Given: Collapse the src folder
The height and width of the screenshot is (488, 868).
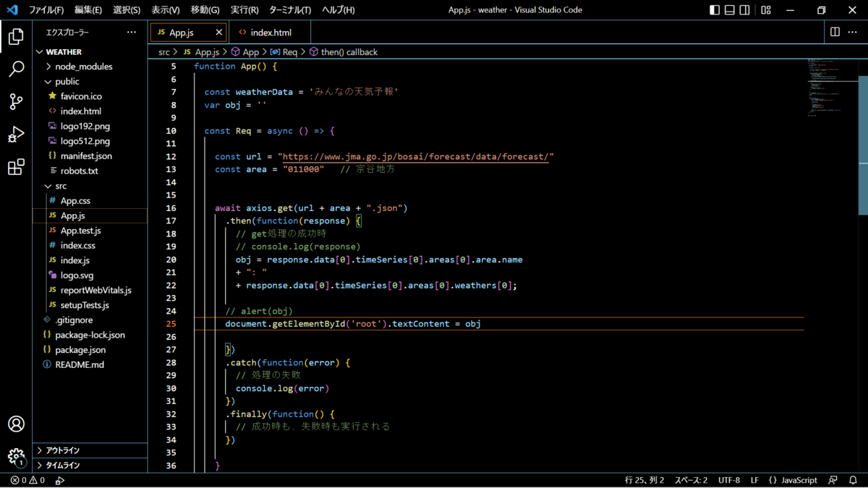Looking at the screenshot, I should pos(90,186).
